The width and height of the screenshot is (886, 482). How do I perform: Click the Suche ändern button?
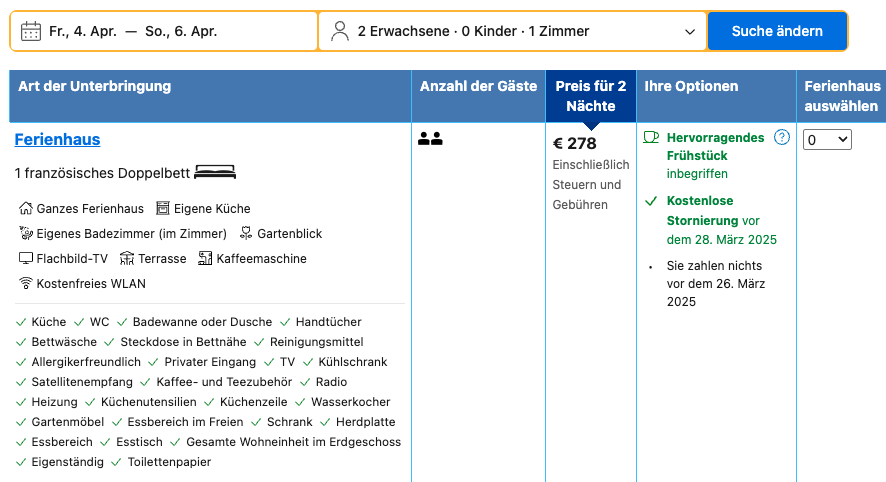click(777, 31)
